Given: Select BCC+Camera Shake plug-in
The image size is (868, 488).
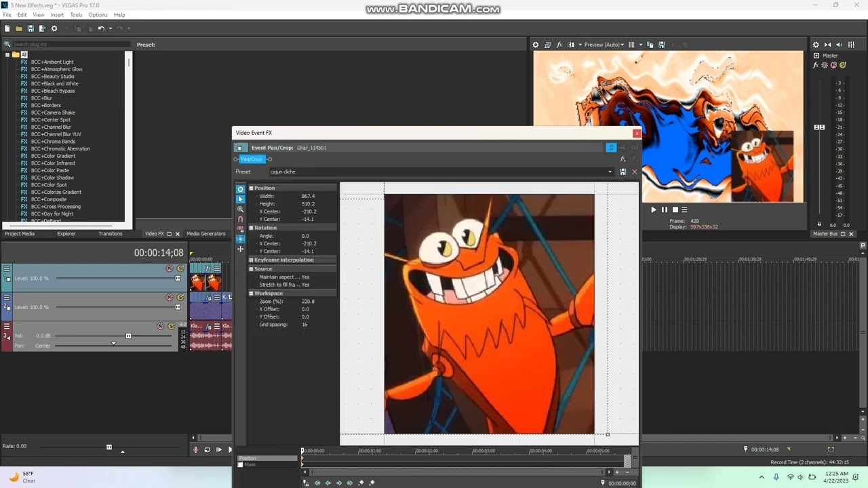Looking at the screenshot, I should [53, 113].
